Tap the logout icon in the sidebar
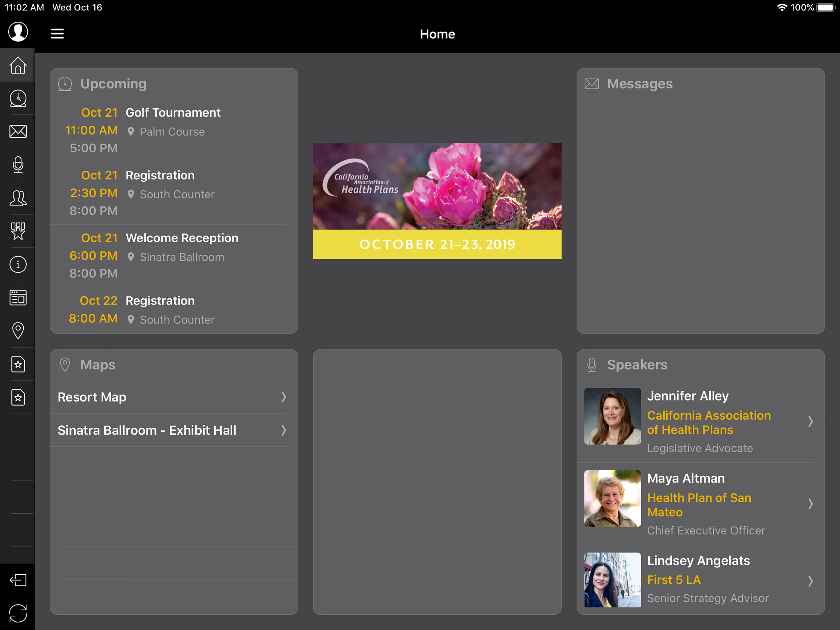The width and height of the screenshot is (840, 630). coord(18,580)
